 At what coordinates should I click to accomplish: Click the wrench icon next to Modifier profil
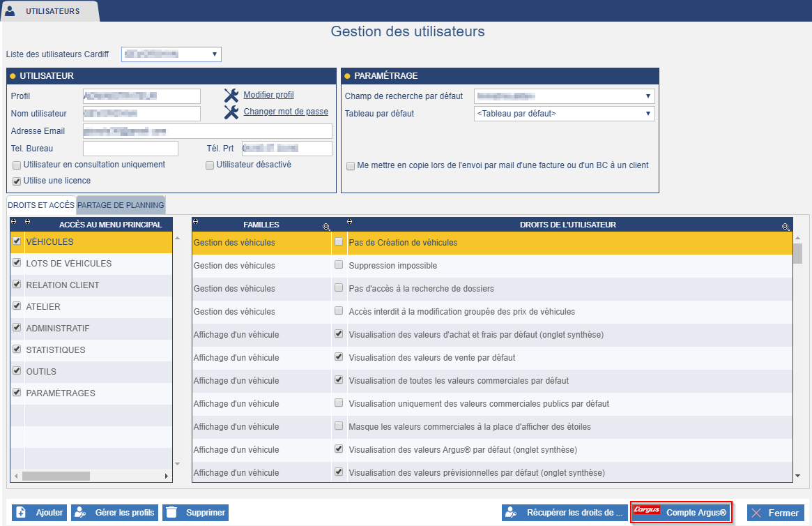(x=231, y=96)
